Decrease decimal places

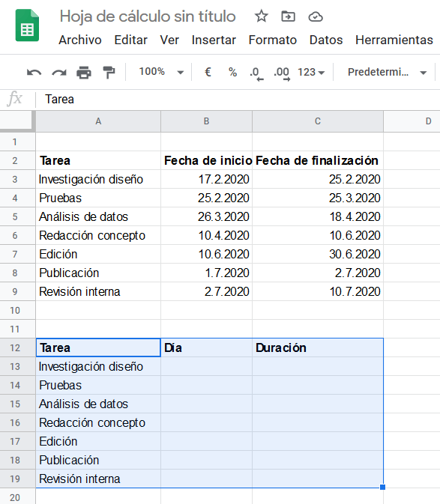(x=256, y=73)
